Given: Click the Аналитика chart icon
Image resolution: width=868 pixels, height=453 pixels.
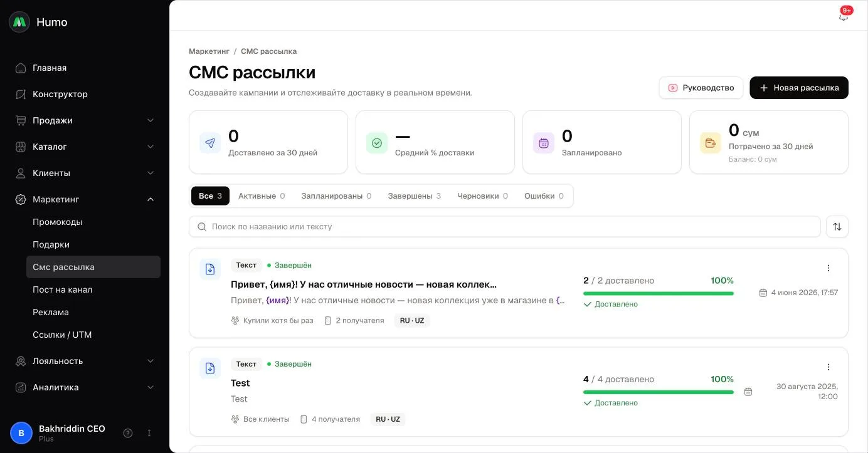Looking at the screenshot, I should click(21, 387).
